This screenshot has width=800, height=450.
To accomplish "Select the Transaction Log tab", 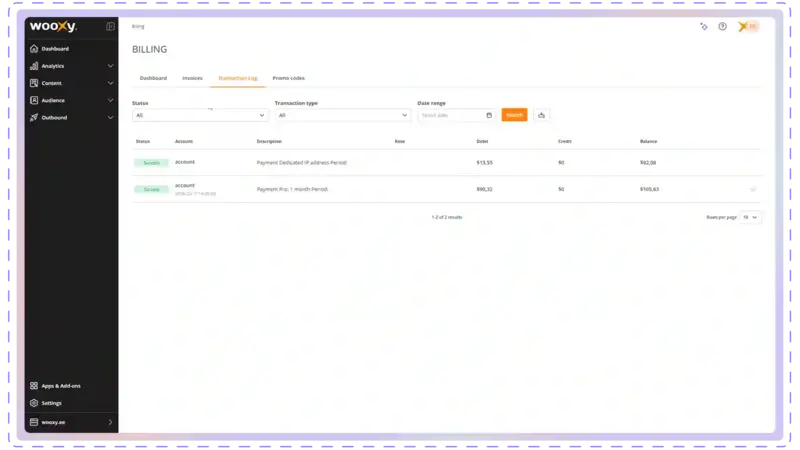I will pos(238,78).
